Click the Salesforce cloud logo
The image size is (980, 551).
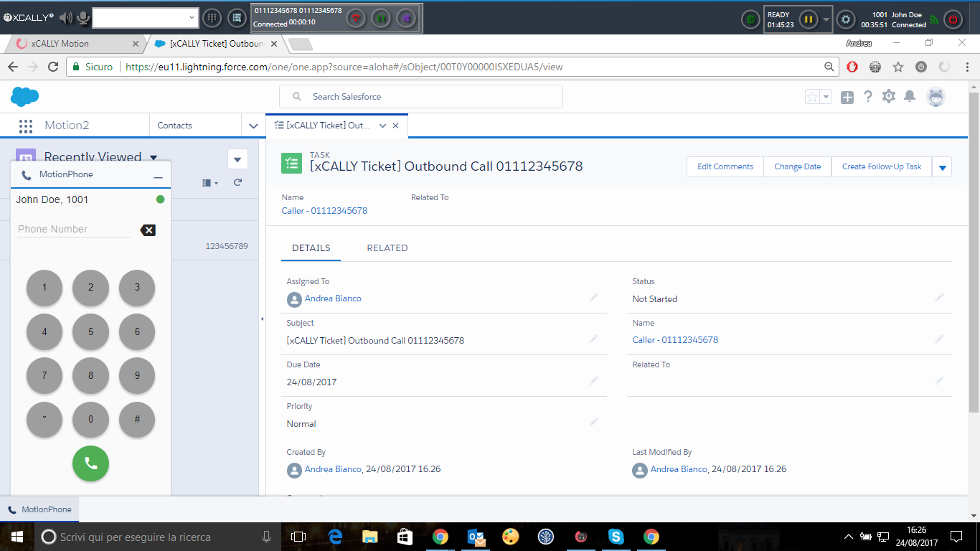pyautogui.click(x=24, y=96)
